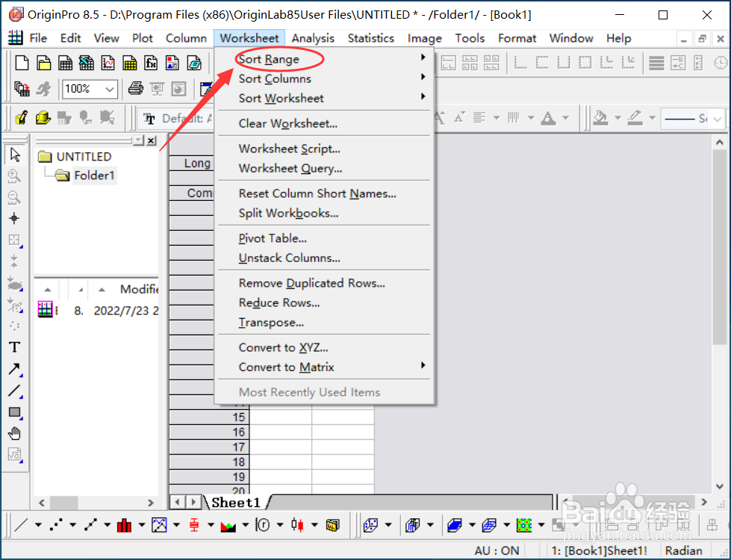The height and width of the screenshot is (560, 731).
Task: Open zoom level 100% dropdown
Action: click(110, 89)
